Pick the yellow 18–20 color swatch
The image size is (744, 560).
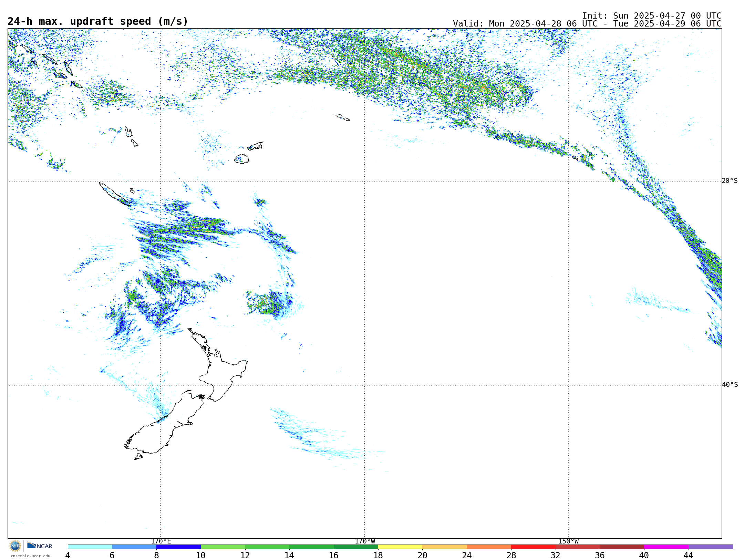[400, 547]
